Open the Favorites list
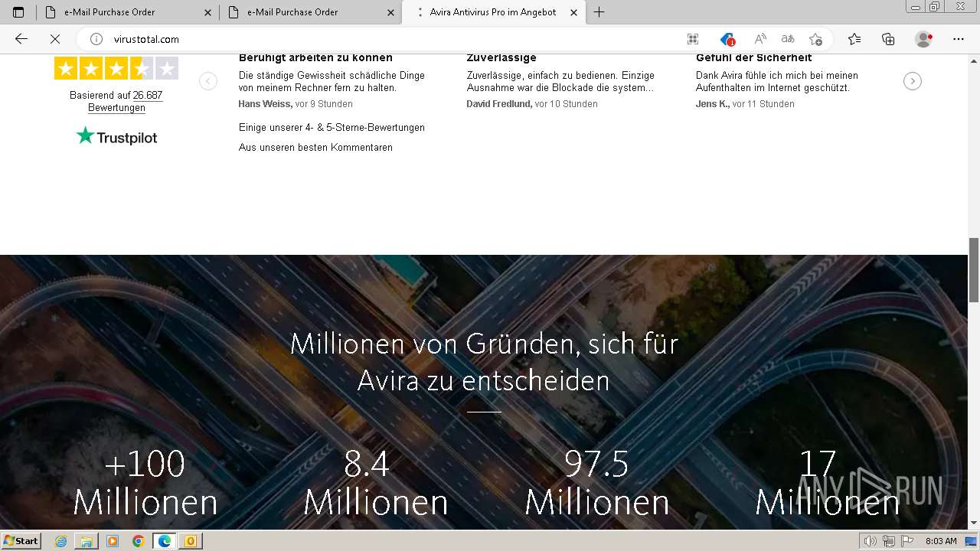The width and height of the screenshot is (980, 551). pyautogui.click(x=854, y=39)
